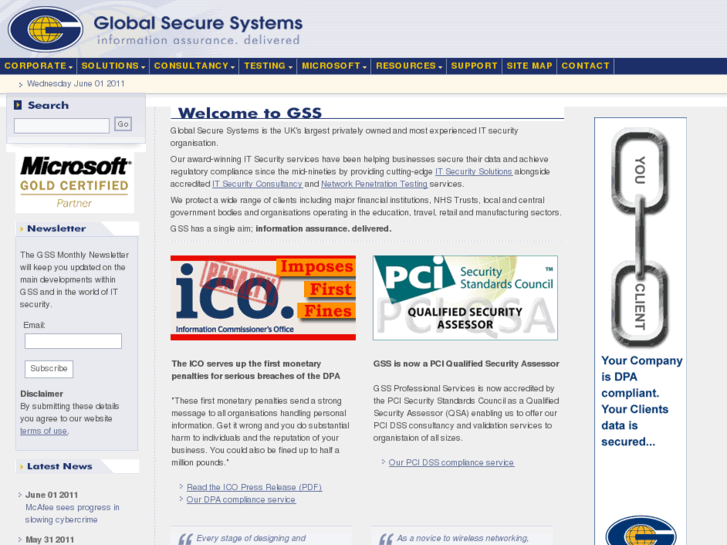Expand the Testing menu
Viewport: 727px width, 545px height.
tap(268, 66)
